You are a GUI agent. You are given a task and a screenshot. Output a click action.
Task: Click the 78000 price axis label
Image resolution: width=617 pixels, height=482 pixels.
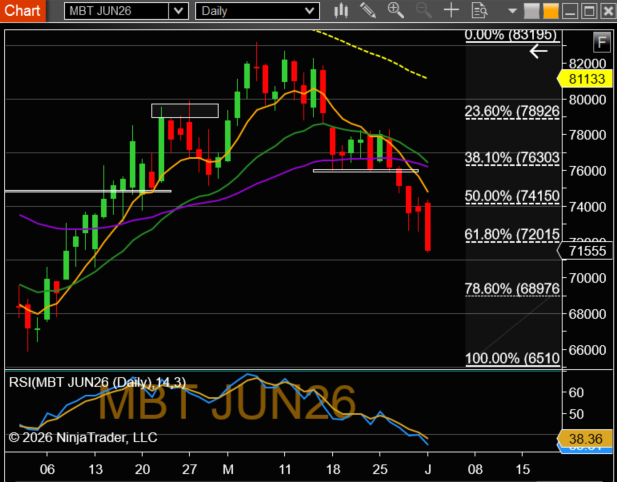(x=587, y=135)
